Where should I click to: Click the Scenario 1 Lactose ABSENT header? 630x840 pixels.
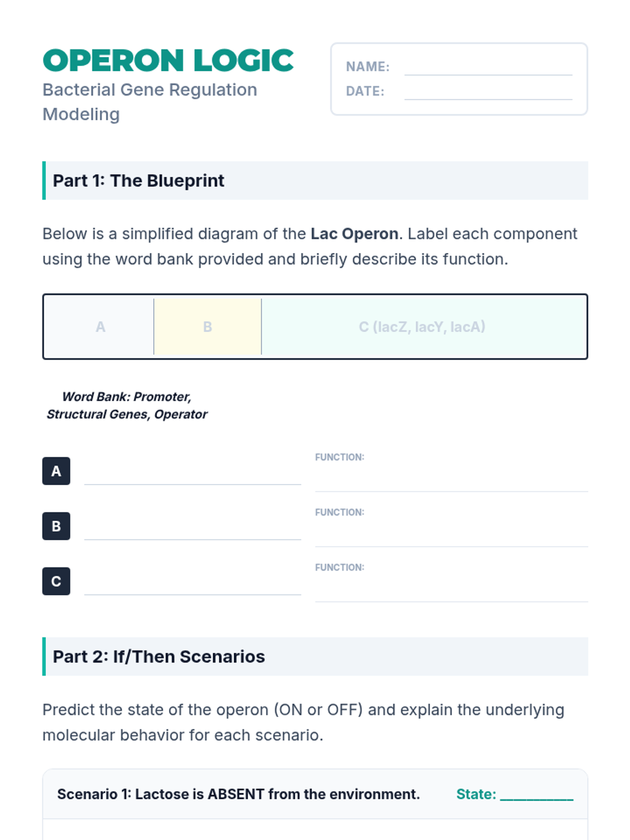pos(238,794)
